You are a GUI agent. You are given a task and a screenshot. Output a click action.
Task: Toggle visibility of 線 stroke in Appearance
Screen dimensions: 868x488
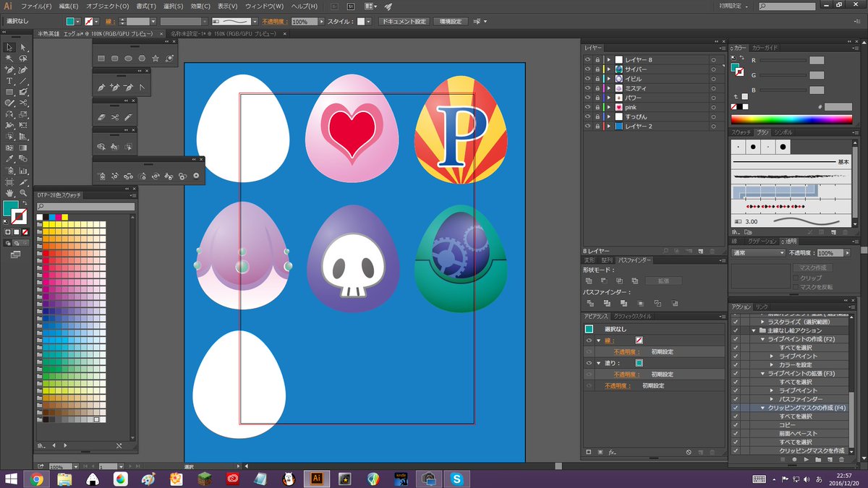(x=588, y=340)
